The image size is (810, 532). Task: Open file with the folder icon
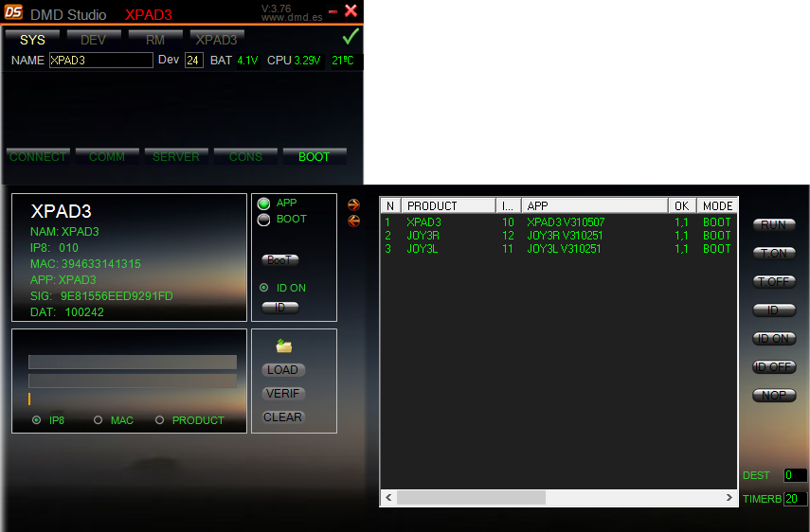(283, 346)
